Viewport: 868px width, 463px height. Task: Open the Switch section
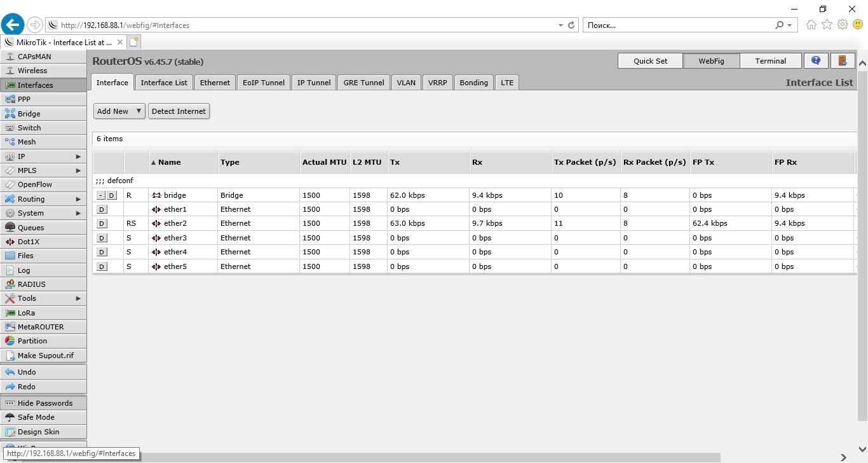(x=43, y=128)
